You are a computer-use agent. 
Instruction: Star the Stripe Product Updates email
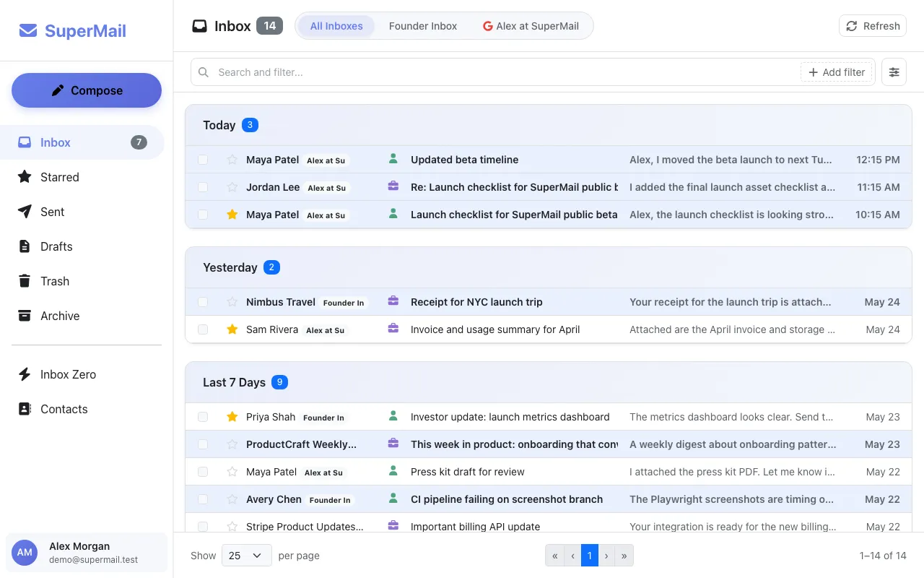click(x=232, y=527)
